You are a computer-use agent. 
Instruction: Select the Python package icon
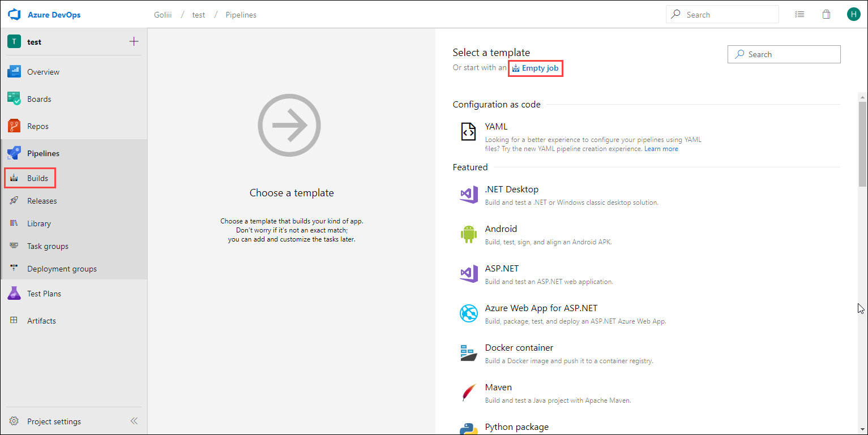tap(469, 428)
